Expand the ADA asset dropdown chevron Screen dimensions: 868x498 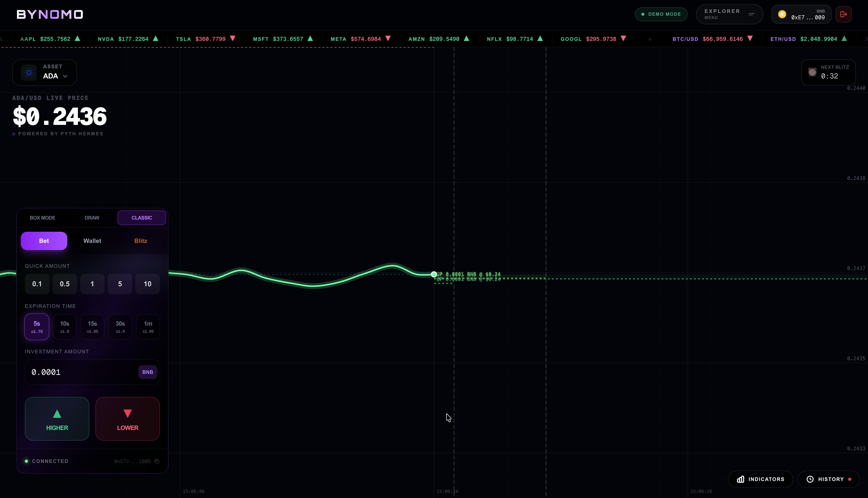coord(65,76)
